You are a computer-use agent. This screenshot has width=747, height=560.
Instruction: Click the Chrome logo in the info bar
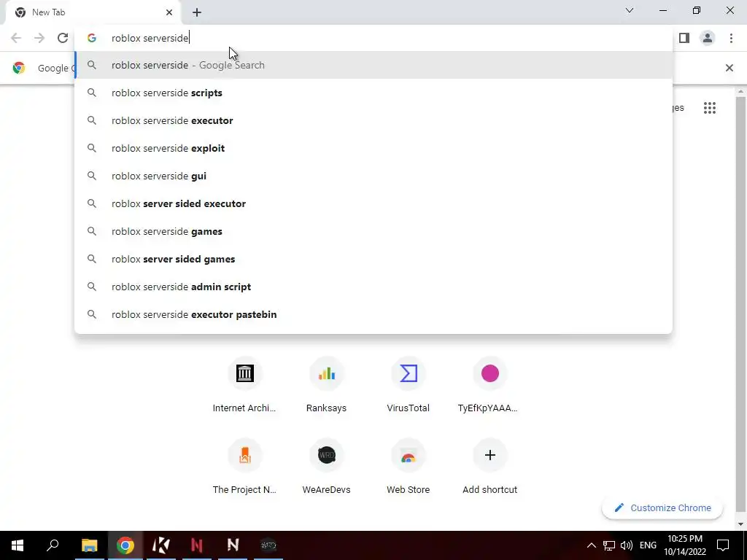coord(18,68)
